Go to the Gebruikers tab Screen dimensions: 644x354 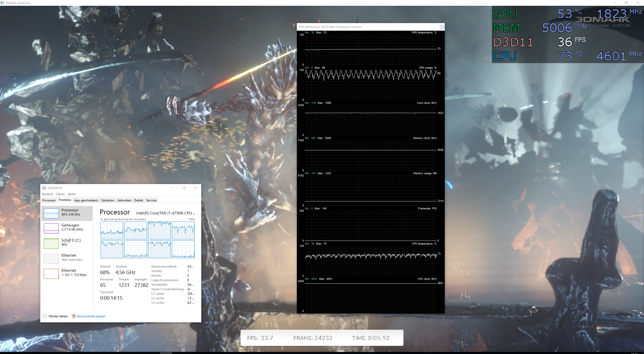point(124,200)
